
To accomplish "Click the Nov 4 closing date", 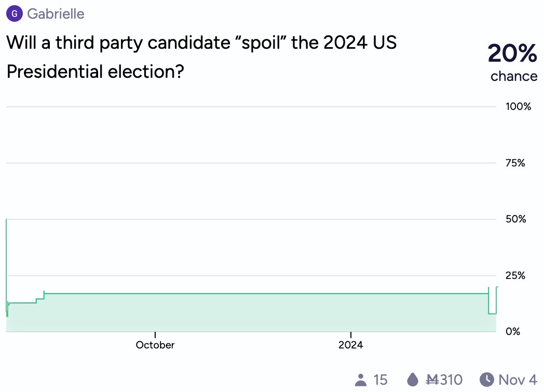I will pos(518,380).
